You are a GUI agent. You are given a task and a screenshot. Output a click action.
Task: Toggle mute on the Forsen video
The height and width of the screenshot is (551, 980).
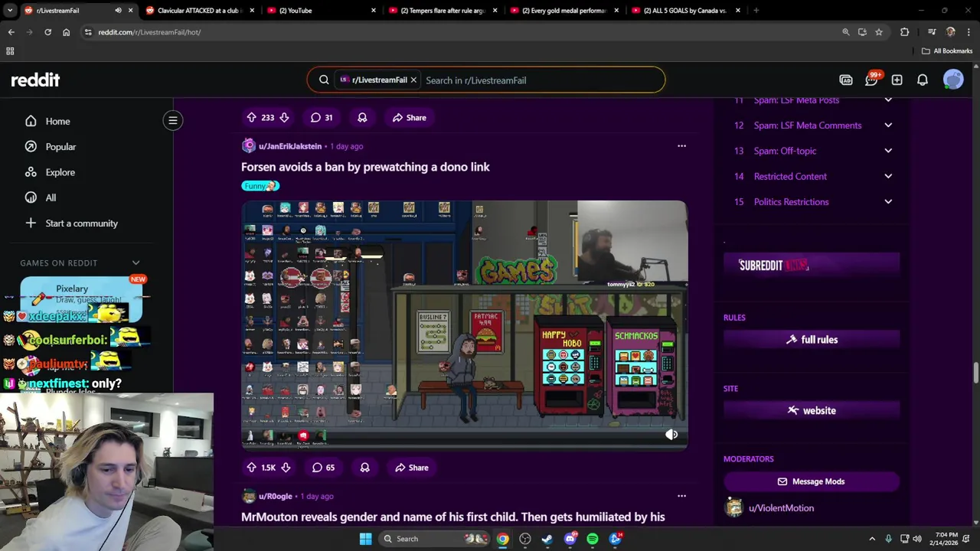(x=671, y=435)
